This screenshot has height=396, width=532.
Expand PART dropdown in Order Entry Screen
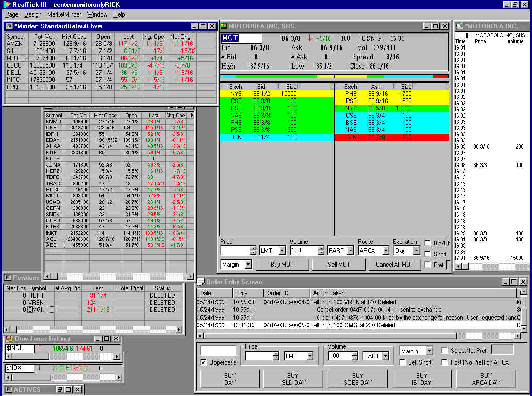(385, 356)
